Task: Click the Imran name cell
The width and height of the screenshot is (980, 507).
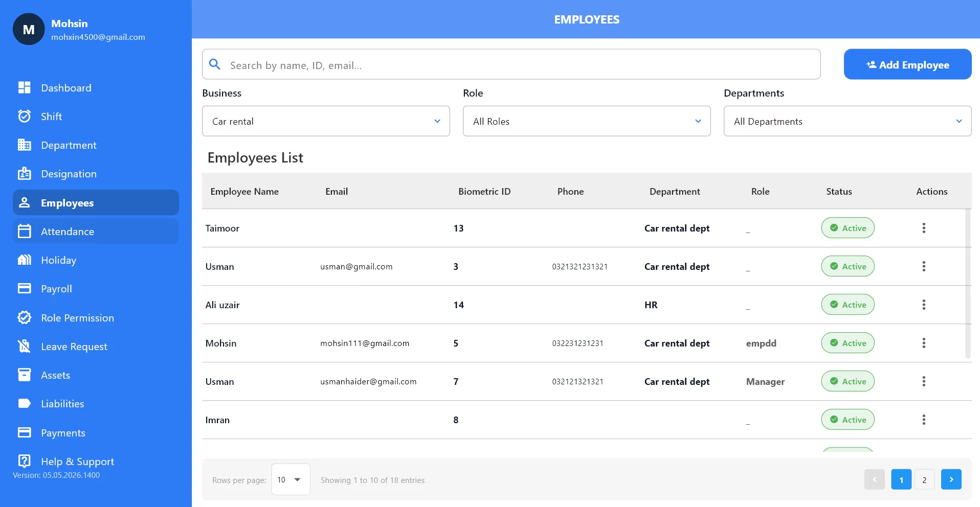Action: pyautogui.click(x=217, y=420)
